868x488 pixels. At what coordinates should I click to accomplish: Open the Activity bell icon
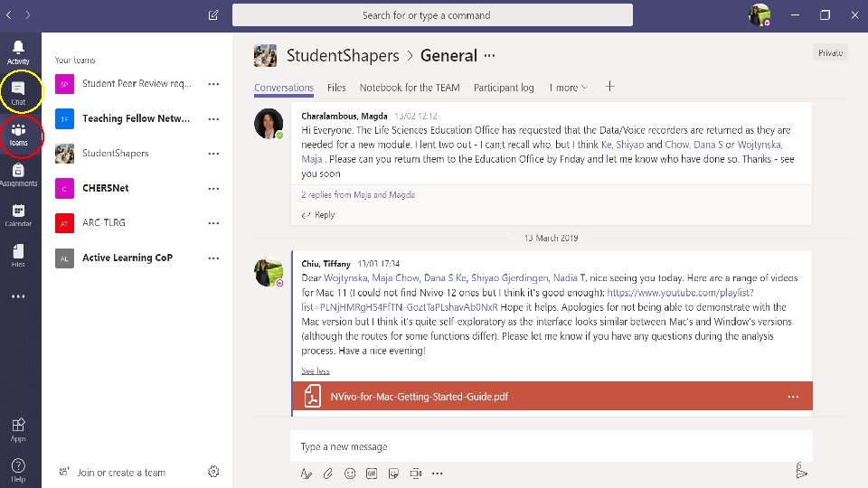pyautogui.click(x=18, y=52)
